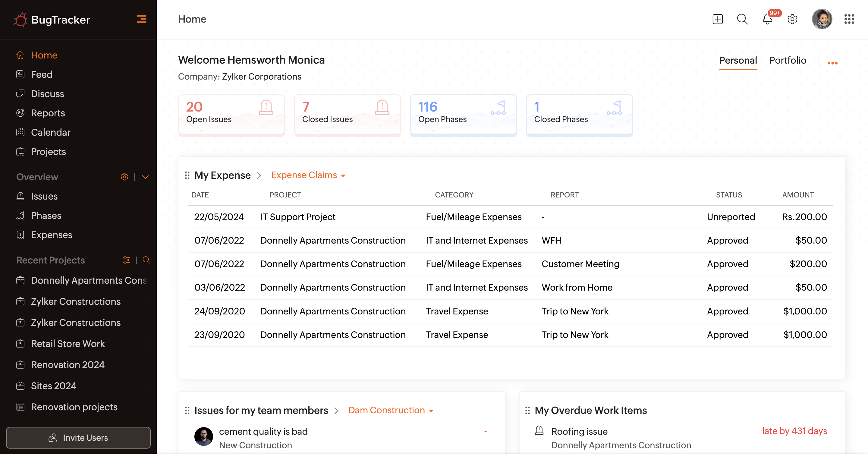The width and height of the screenshot is (868, 454).
Task: Open the Open Issues summary card
Action: pos(231,115)
